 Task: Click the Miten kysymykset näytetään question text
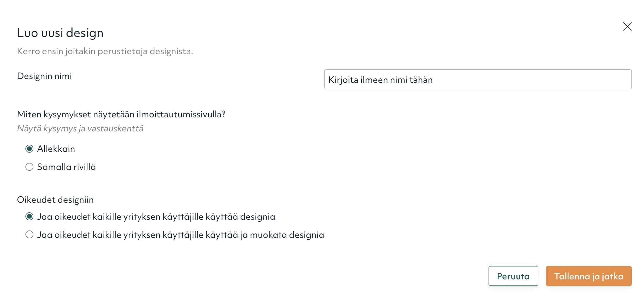click(121, 114)
